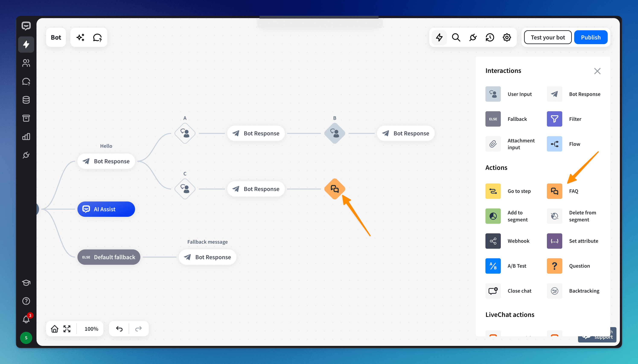Open bot settings gear icon

click(507, 38)
